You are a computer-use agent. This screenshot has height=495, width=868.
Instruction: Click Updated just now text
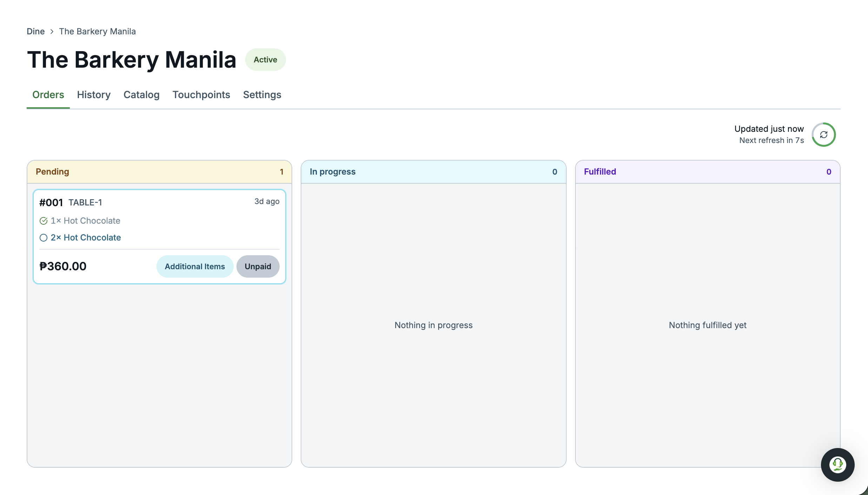click(x=769, y=129)
